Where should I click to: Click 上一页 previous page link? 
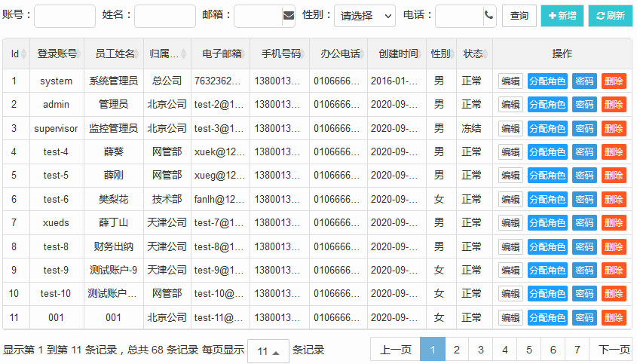(x=395, y=350)
